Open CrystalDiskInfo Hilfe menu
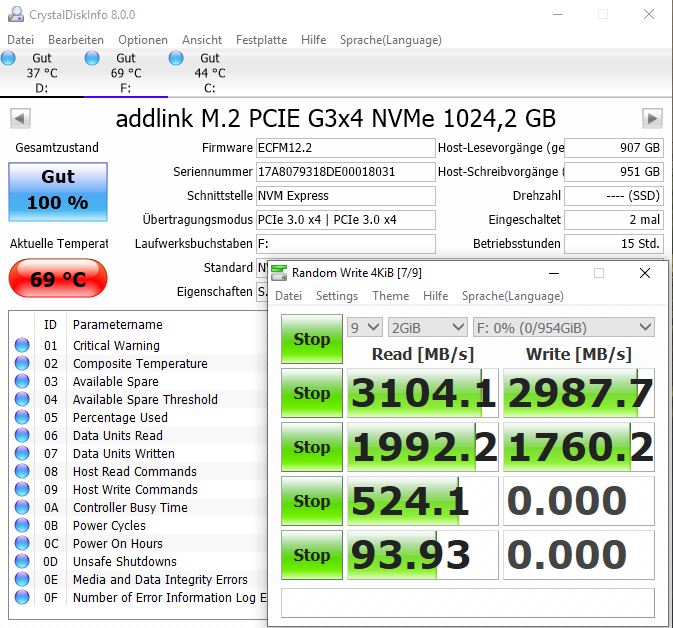673x628 pixels. pos(313,40)
